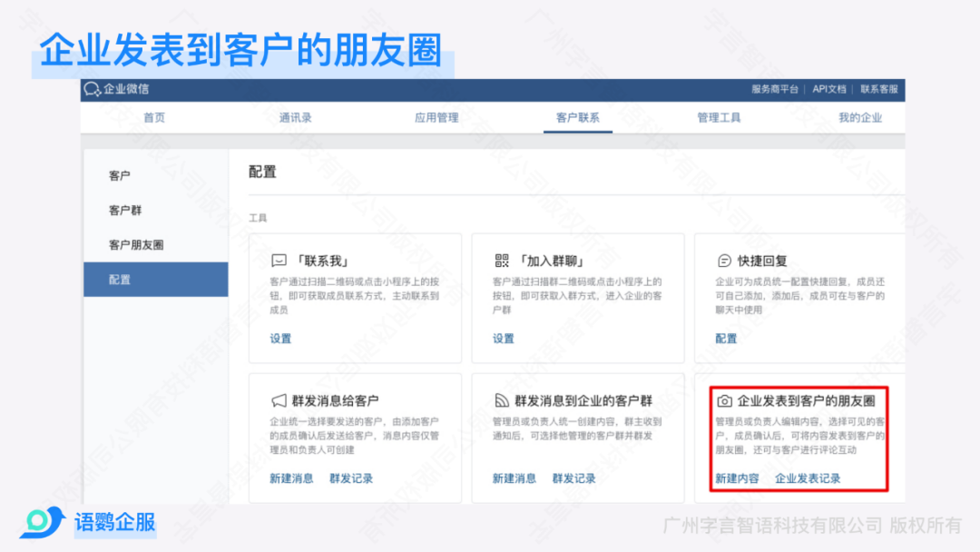Go to the 应用管理 tab

pos(436,118)
